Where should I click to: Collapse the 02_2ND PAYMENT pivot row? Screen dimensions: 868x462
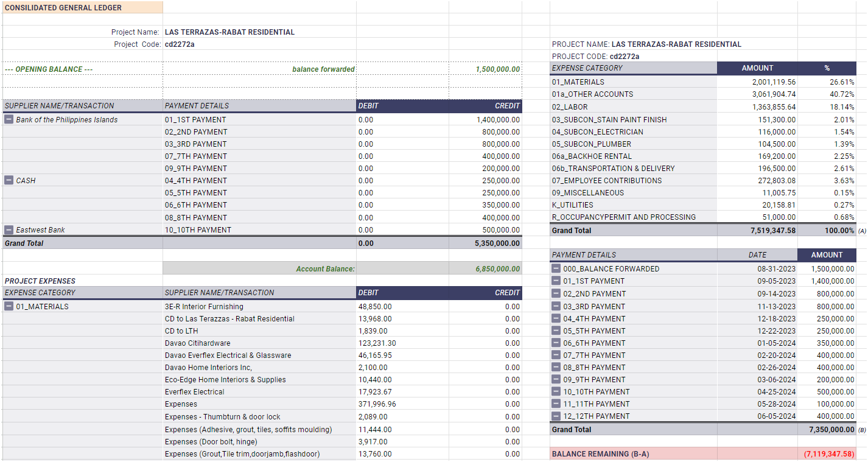556,293
